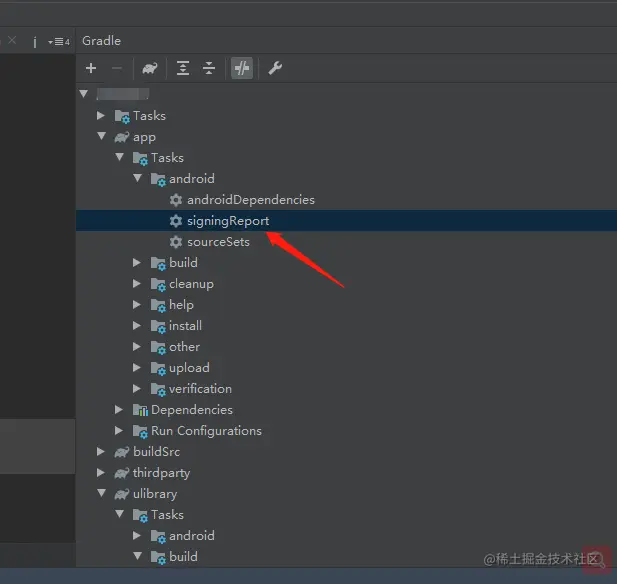The image size is (617, 584).
Task: Click the Collapse All toolbar icon
Action: click(x=209, y=68)
